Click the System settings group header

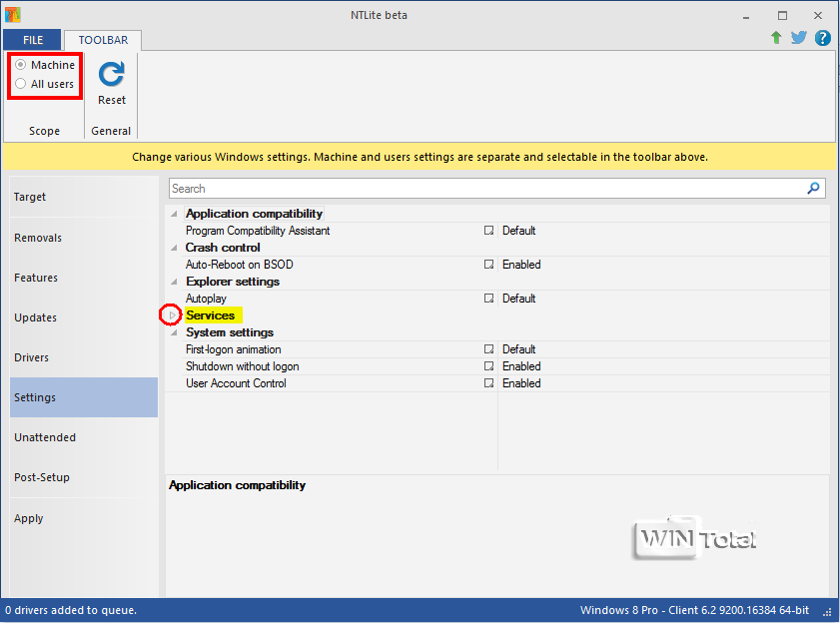tap(230, 332)
